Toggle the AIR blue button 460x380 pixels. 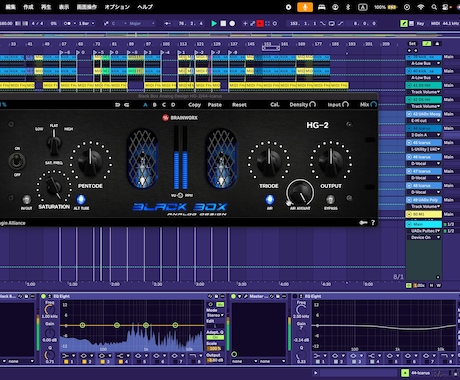[270, 199]
